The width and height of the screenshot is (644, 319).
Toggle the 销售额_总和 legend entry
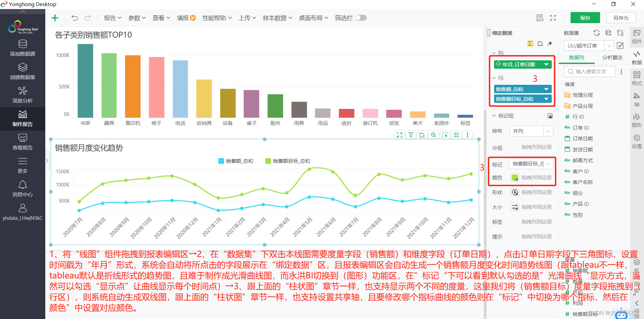(x=235, y=161)
